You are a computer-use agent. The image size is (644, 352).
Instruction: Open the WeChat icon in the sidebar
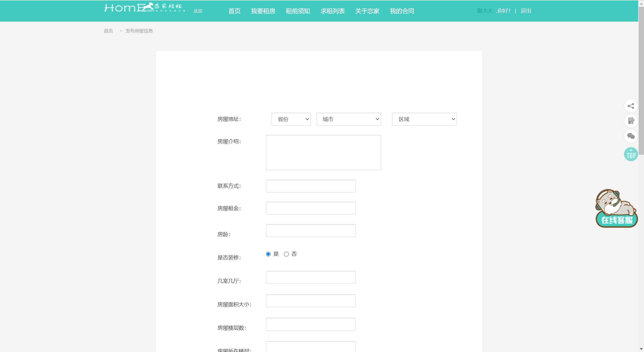click(631, 136)
